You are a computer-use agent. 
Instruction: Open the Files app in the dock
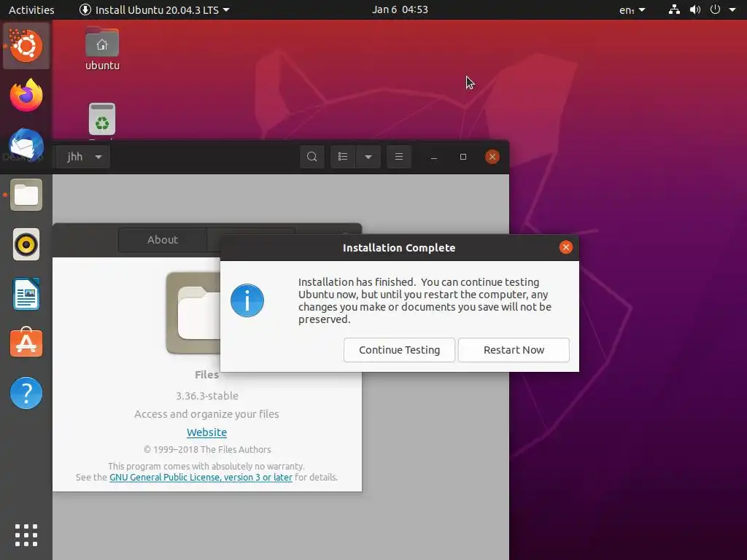click(x=26, y=195)
